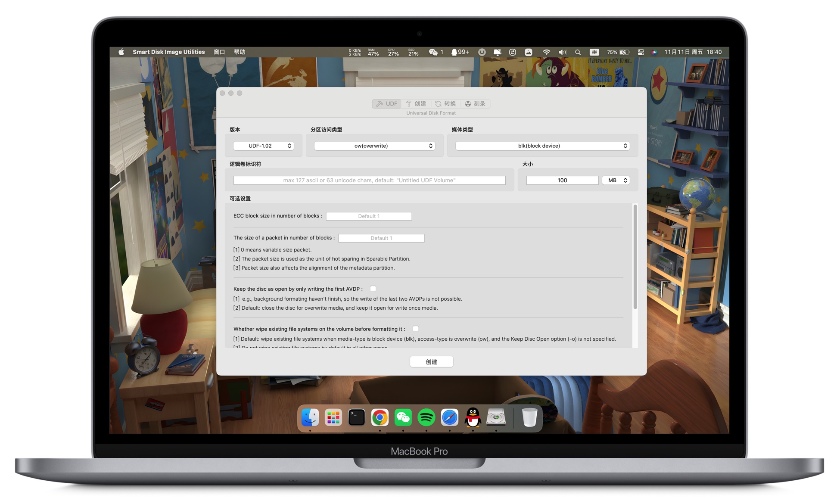Open Terminal from the Dock
Image resolution: width=840 pixels, height=504 pixels.
pos(357,417)
